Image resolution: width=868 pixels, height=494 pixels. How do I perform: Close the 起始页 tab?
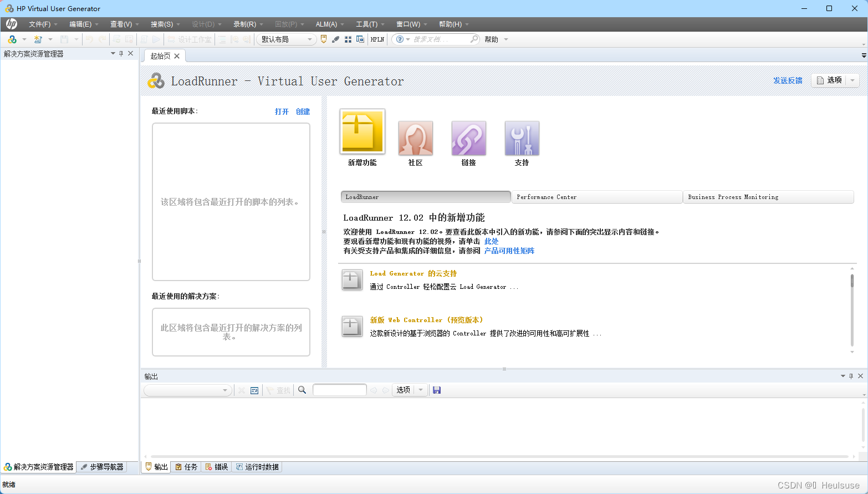point(177,56)
